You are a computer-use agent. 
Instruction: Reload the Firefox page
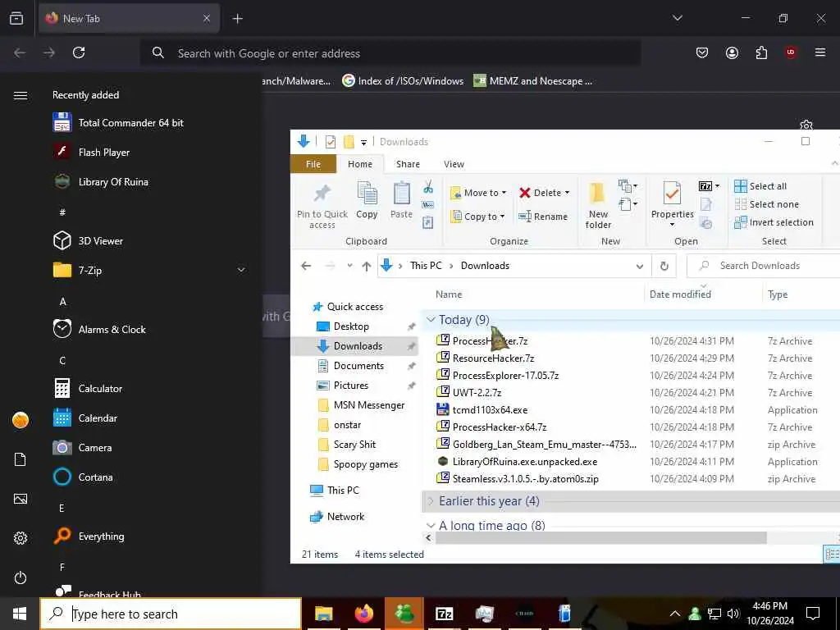[x=79, y=52]
